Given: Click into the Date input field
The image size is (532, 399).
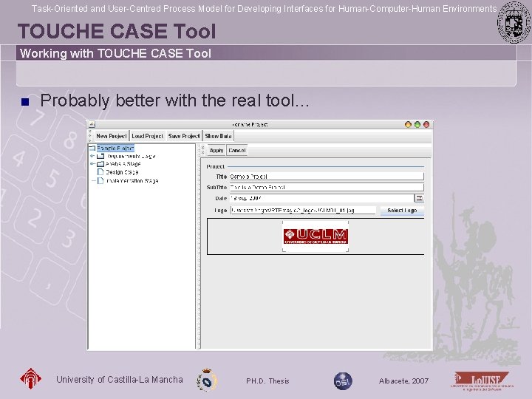Looking at the screenshot, I should tap(322, 198).
